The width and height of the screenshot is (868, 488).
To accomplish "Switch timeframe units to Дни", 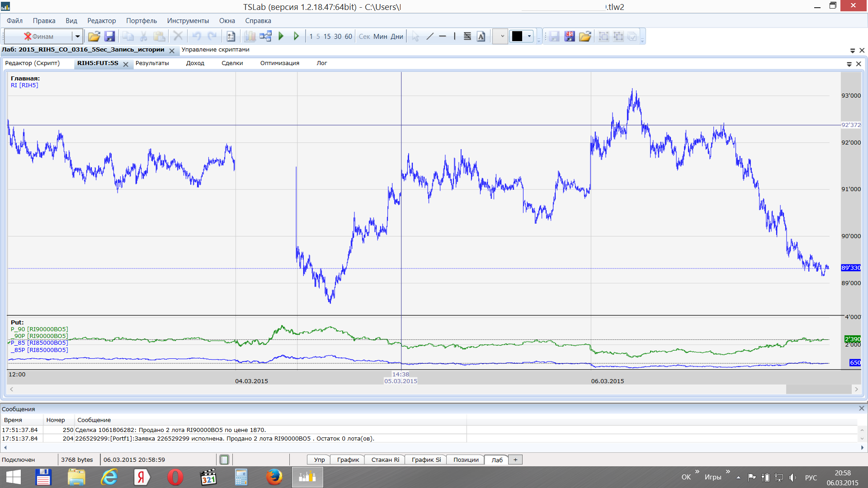I will pyautogui.click(x=397, y=37).
